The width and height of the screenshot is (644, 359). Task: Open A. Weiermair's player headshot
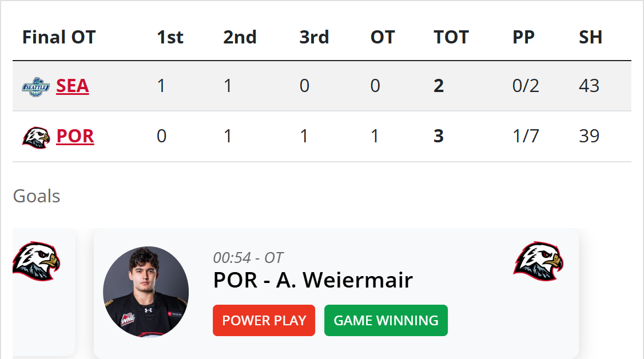click(146, 292)
